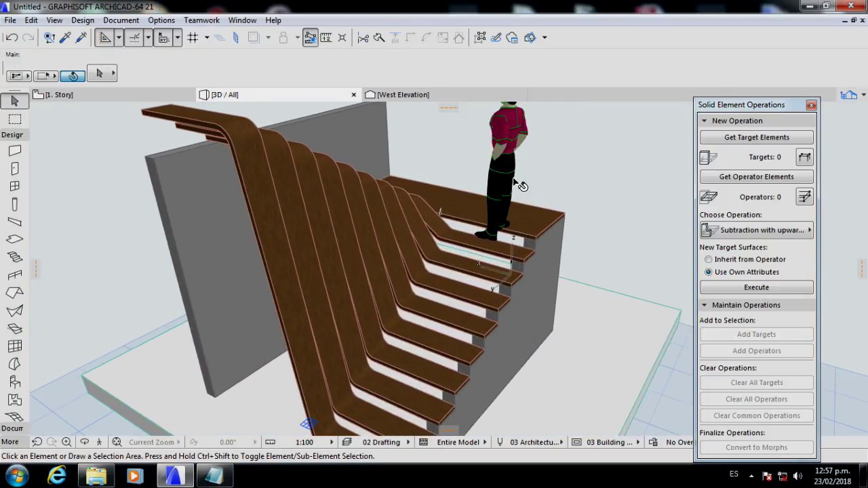Close the 3D / All tab

353,95
